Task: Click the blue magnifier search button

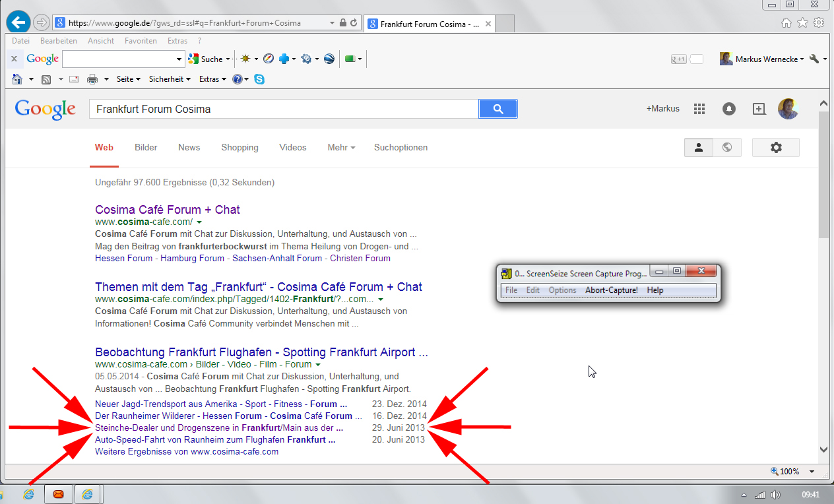Action: (498, 109)
